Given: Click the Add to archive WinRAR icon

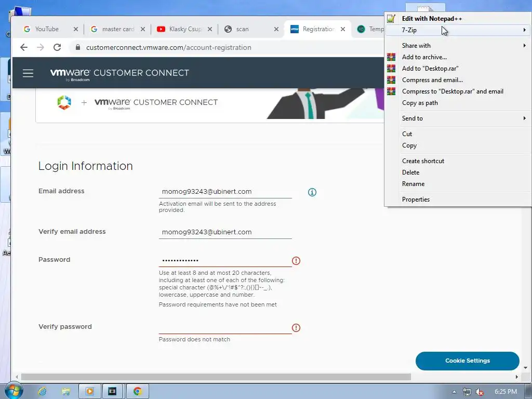Looking at the screenshot, I should coord(391,57).
